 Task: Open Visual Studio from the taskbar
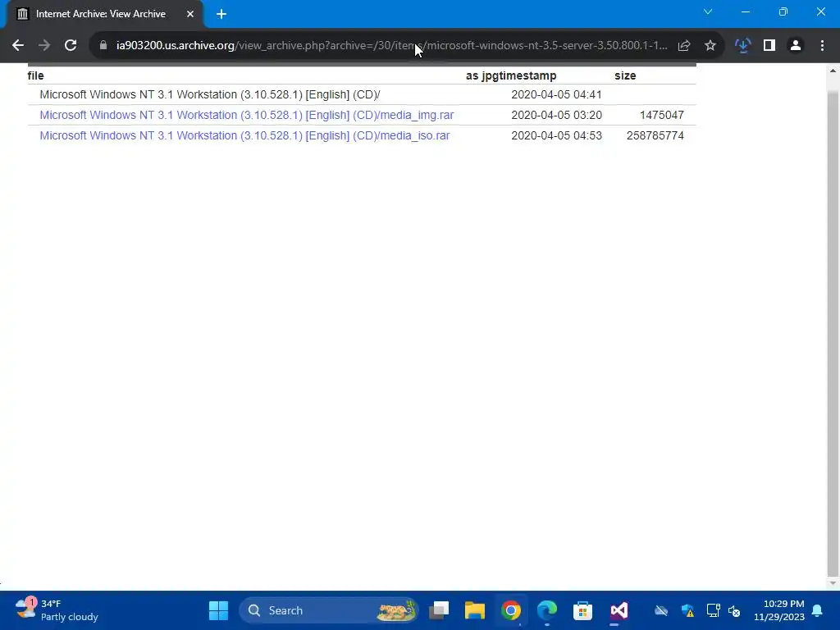pyautogui.click(x=619, y=610)
